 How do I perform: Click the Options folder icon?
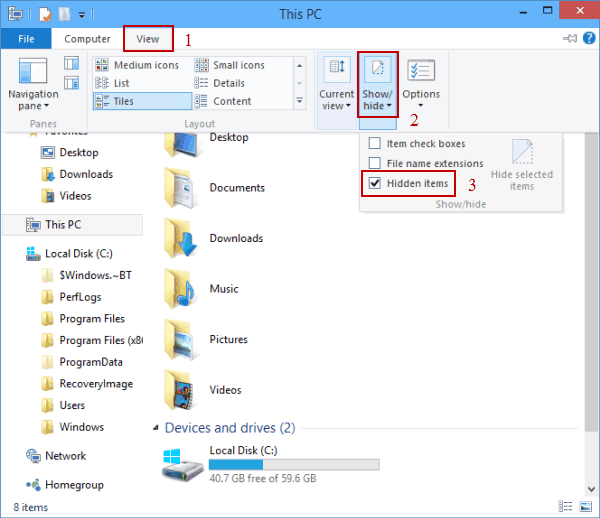pyautogui.click(x=421, y=70)
